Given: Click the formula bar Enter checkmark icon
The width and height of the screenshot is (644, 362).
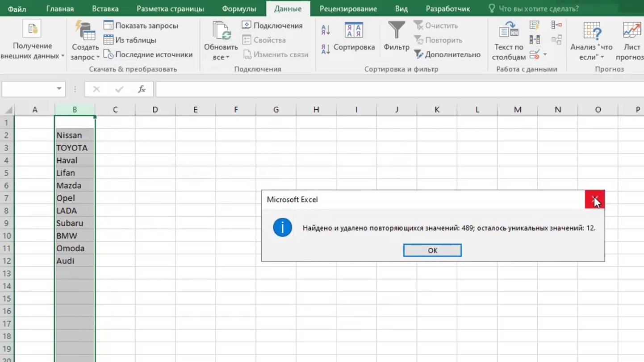Looking at the screenshot, I should pyautogui.click(x=119, y=89).
